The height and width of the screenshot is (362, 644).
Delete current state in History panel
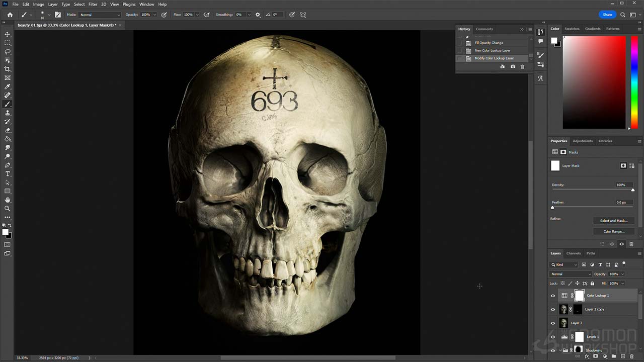point(522,67)
